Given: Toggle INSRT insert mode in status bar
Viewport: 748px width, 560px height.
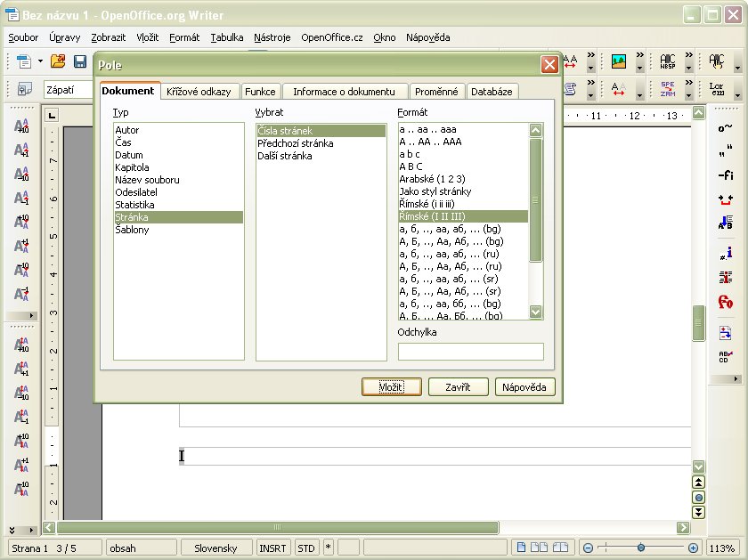Looking at the screenshot, I should pyautogui.click(x=272, y=548).
